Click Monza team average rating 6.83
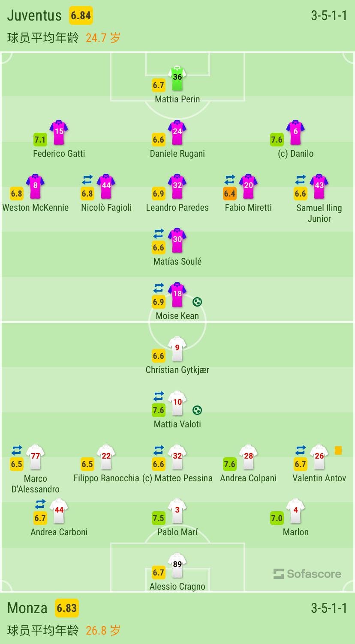Image resolution: width=355 pixels, height=644 pixels. tap(67, 608)
